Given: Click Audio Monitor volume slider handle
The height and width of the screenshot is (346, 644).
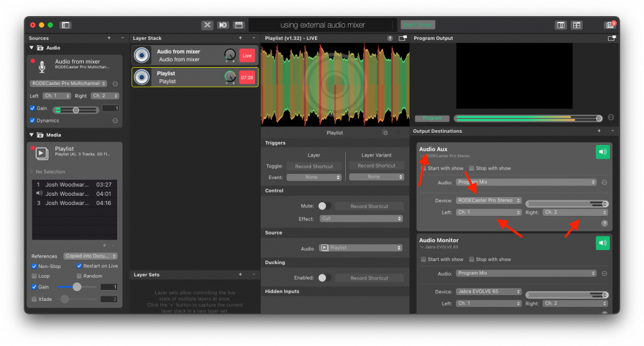Looking at the screenshot, I should tap(605, 294).
